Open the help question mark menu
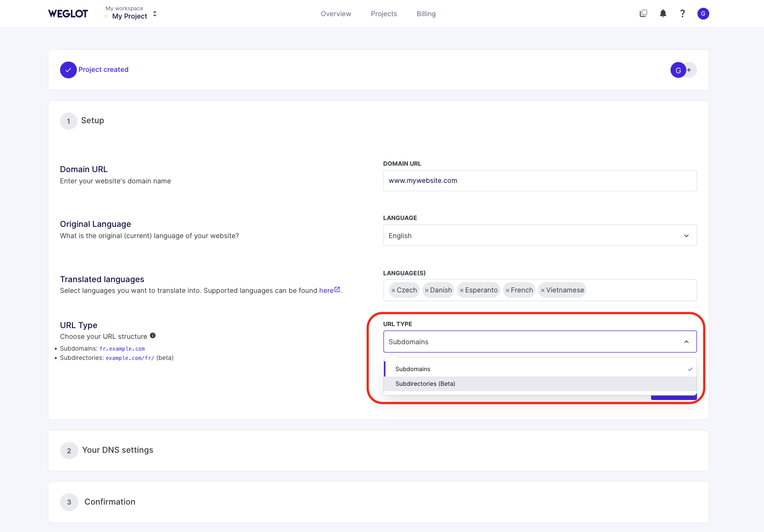764x532 pixels. tap(682, 13)
